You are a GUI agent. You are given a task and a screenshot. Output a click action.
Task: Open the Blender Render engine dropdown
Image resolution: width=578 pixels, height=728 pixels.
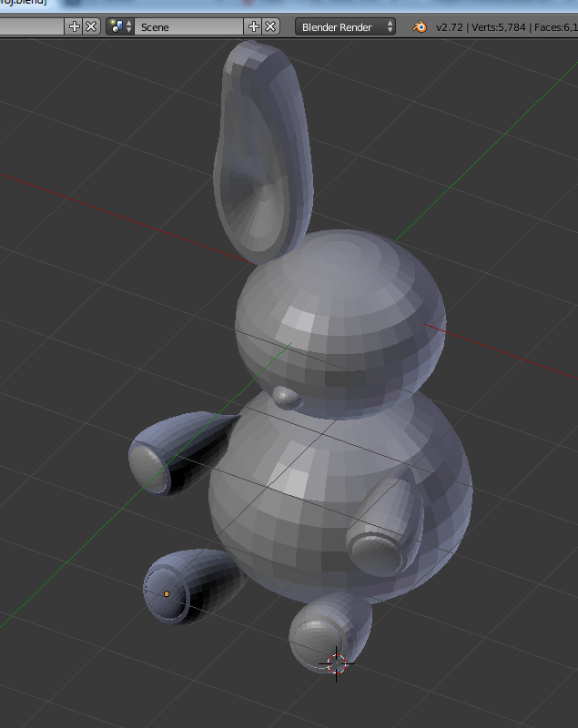345,27
